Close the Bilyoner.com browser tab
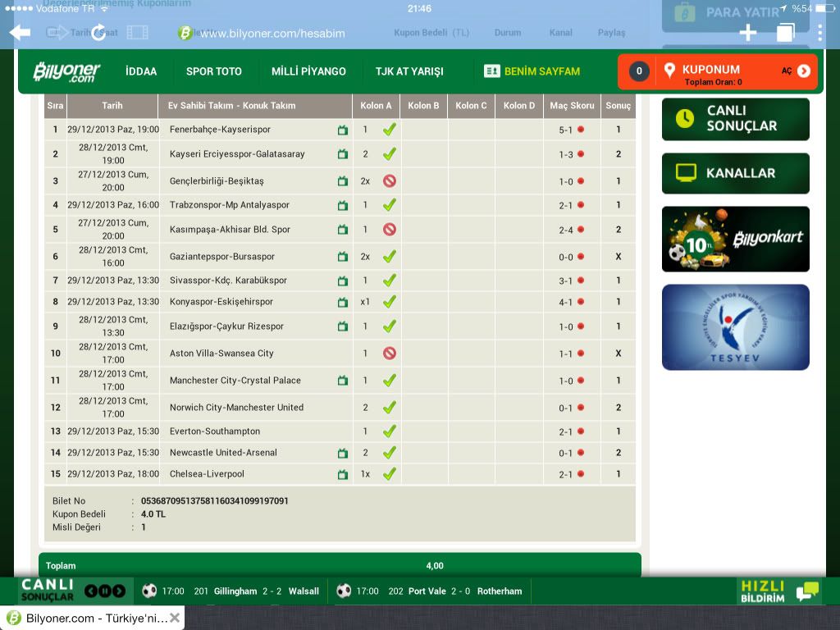The width and height of the screenshot is (840, 630). tap(175, 618)
